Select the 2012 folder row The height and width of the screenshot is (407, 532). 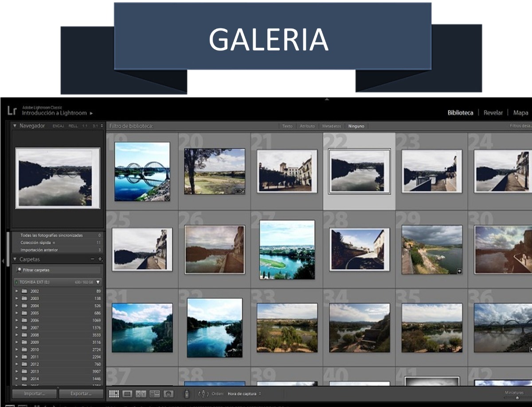click(x=58, y=364)
